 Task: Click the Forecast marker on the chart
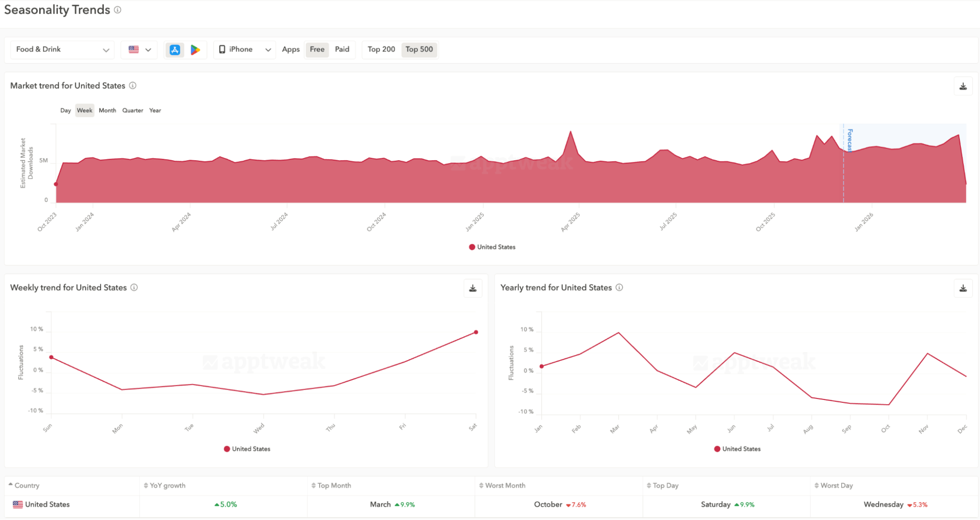tap(850, 140)
